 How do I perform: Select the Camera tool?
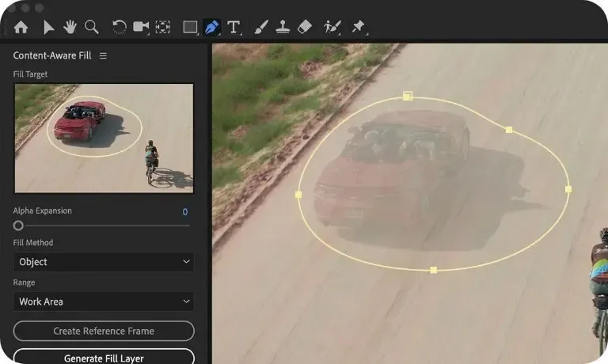[141, 27]
